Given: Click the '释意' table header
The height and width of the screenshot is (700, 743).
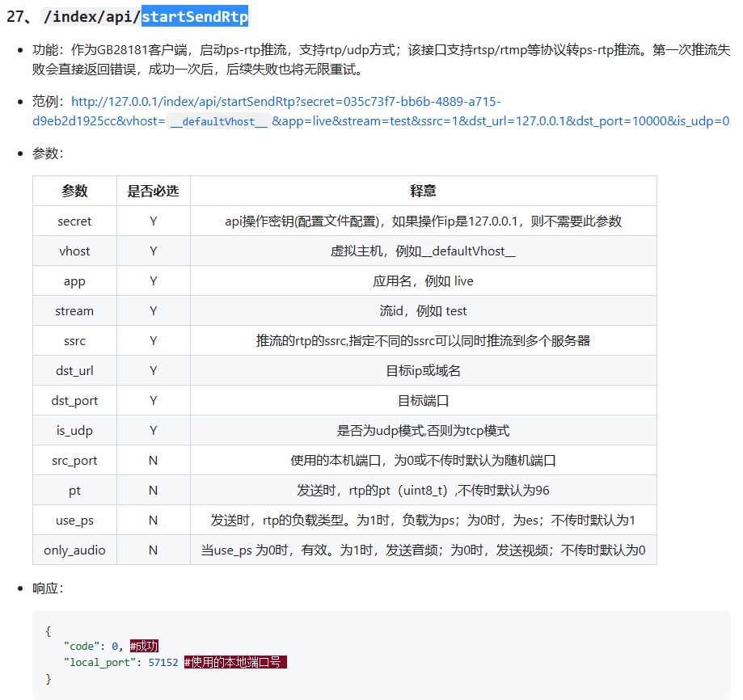Looking at the screenshot, I should coord(423,191).
